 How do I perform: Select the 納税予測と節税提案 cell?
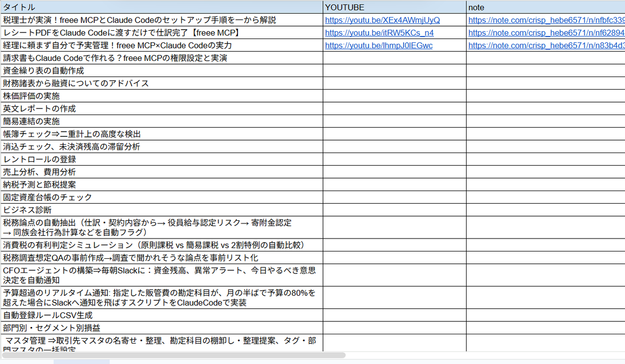coord(161,185)
